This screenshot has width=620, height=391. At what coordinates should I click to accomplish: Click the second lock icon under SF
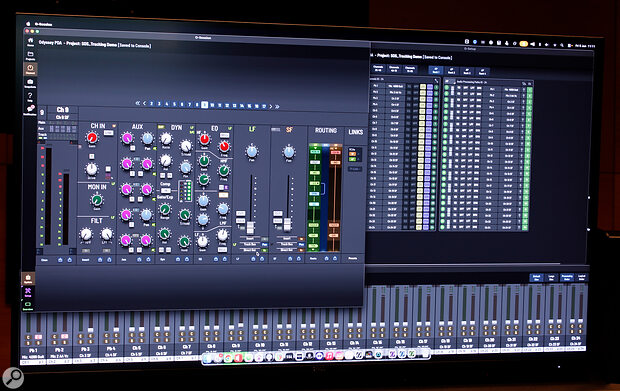[299, 259]
